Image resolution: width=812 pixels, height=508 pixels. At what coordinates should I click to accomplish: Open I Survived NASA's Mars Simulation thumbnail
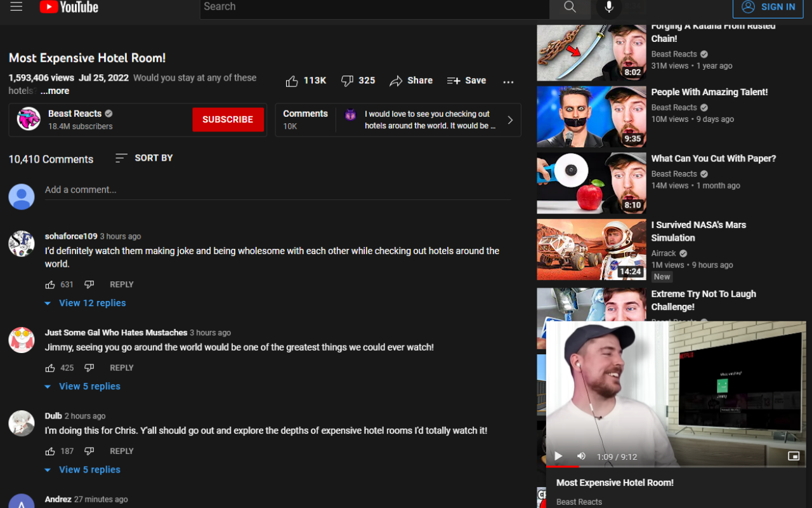[x=591, y=250]
